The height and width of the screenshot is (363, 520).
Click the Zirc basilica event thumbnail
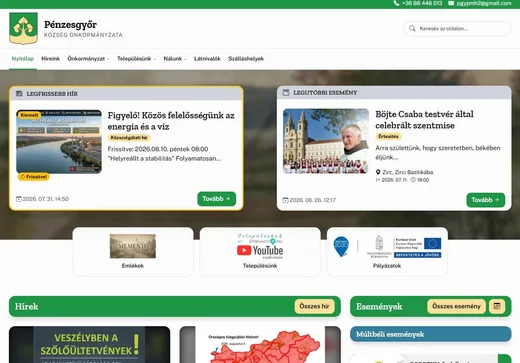pyautogui.click(x=326, y=141)
